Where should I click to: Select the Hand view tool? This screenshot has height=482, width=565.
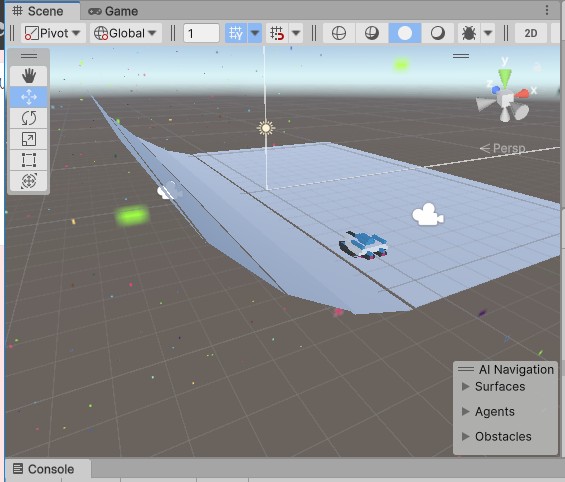29,76
